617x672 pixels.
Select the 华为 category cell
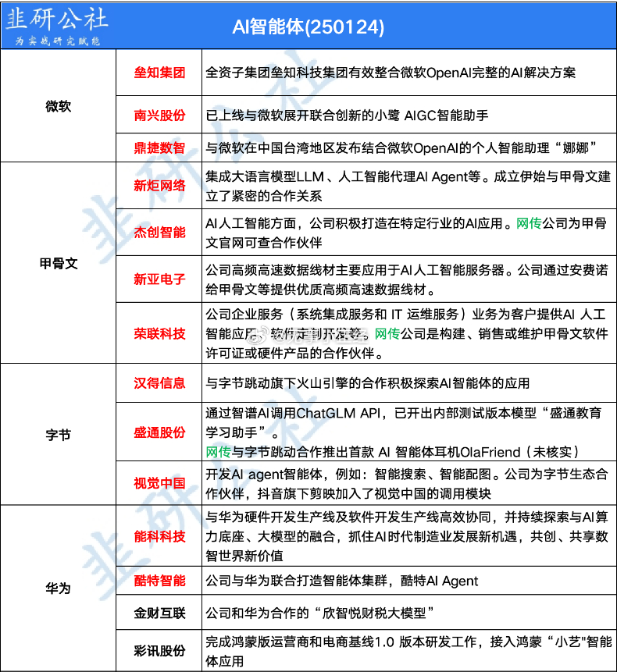[59, 588]
